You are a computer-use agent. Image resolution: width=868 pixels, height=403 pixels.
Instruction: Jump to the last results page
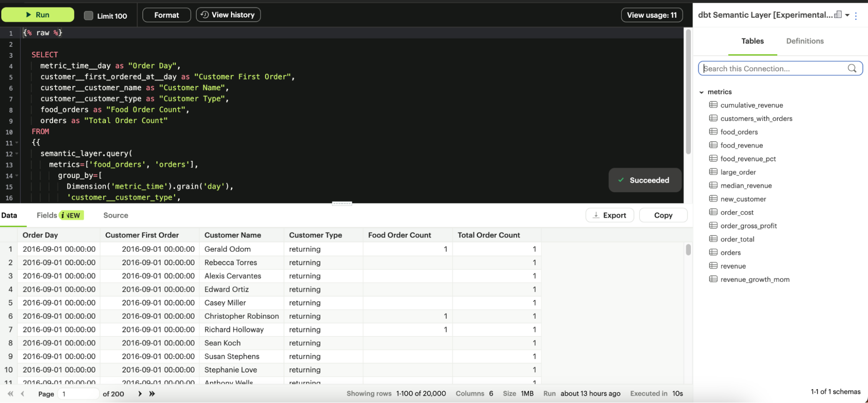pos(152,393)
